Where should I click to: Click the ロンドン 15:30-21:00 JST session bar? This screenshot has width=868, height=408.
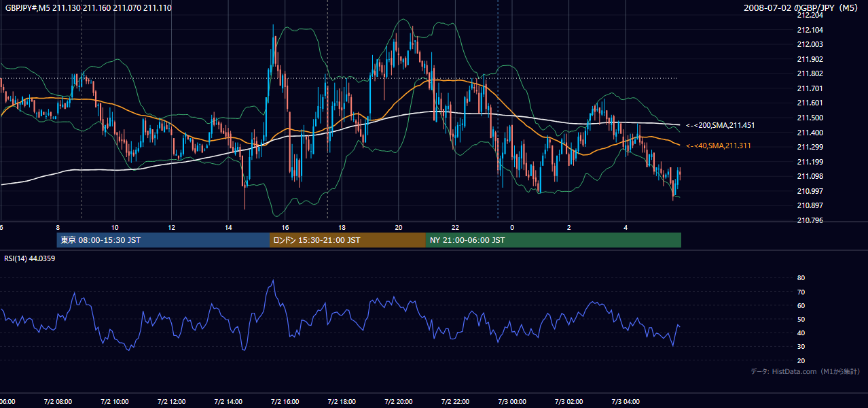(x=348, y=240)
